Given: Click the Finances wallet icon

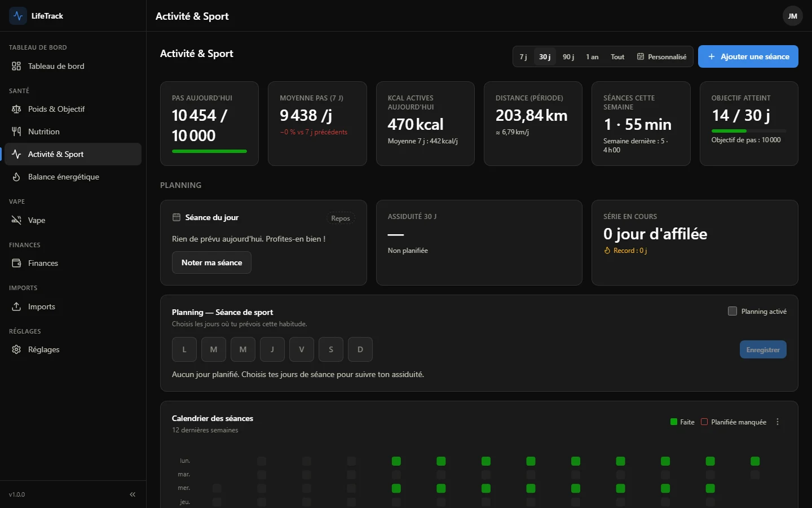Looking at the screenshot, I should [x=16, y=263].
